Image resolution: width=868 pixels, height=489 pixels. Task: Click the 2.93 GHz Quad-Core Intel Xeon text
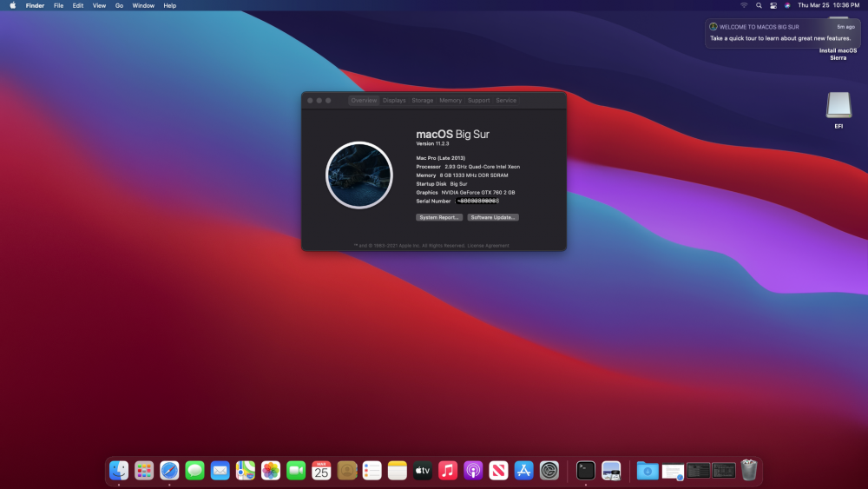[482, 167]
